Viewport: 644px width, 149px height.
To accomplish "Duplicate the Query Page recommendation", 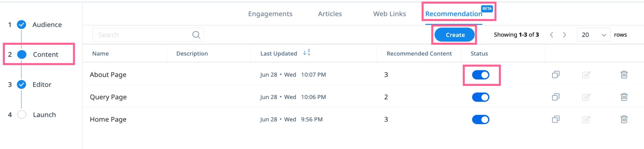I will click(x=556, y=97).
